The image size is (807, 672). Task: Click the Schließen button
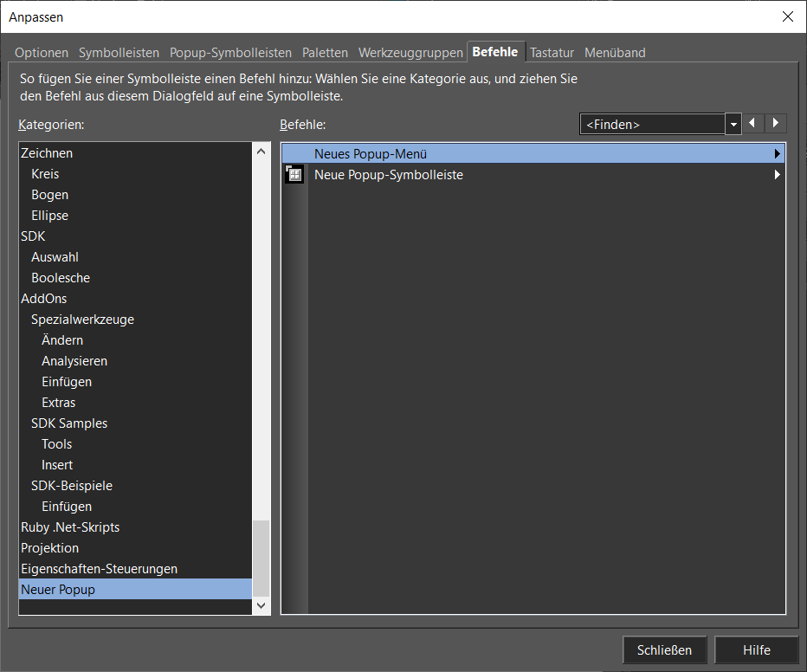[x=664, y=649]
